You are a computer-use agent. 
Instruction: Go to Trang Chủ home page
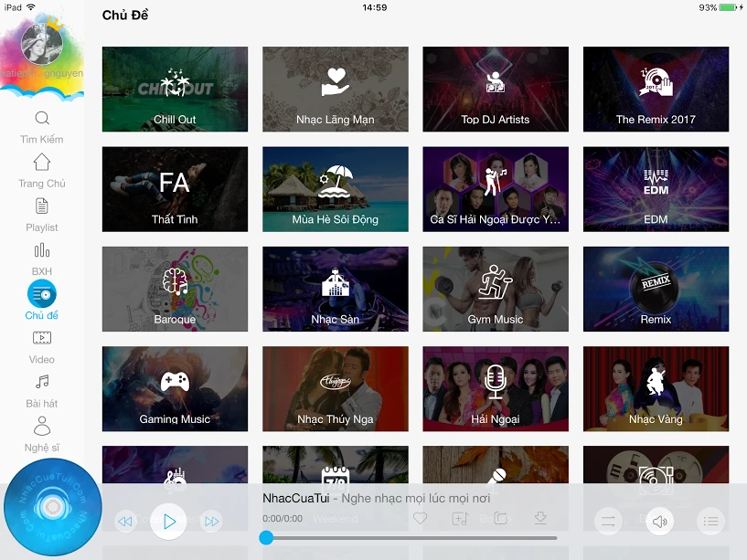[42, 169]
